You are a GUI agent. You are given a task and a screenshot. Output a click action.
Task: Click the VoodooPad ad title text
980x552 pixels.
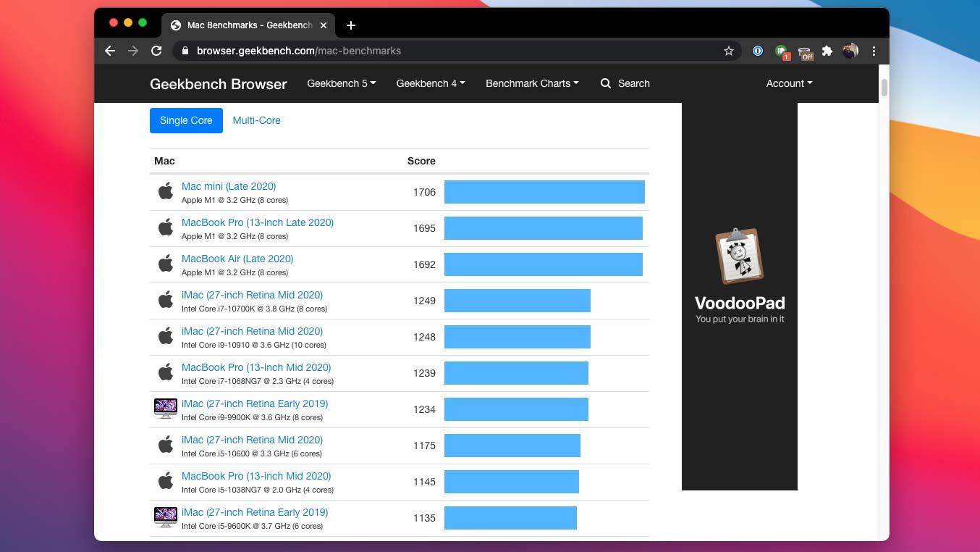pos(740,303)
